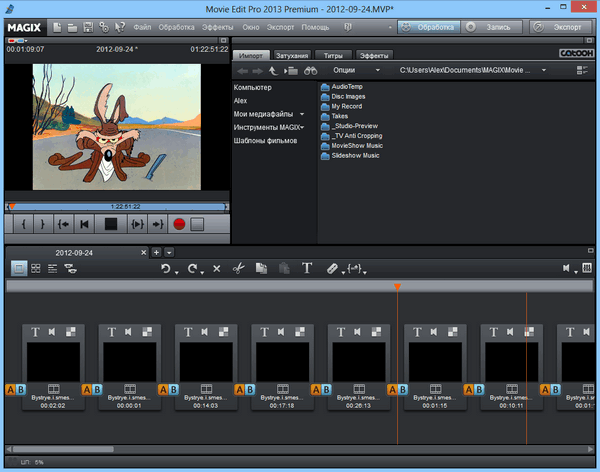600x472 pixels.
Task: Click the stop playback square button
Action: click(x=112, y=224)
